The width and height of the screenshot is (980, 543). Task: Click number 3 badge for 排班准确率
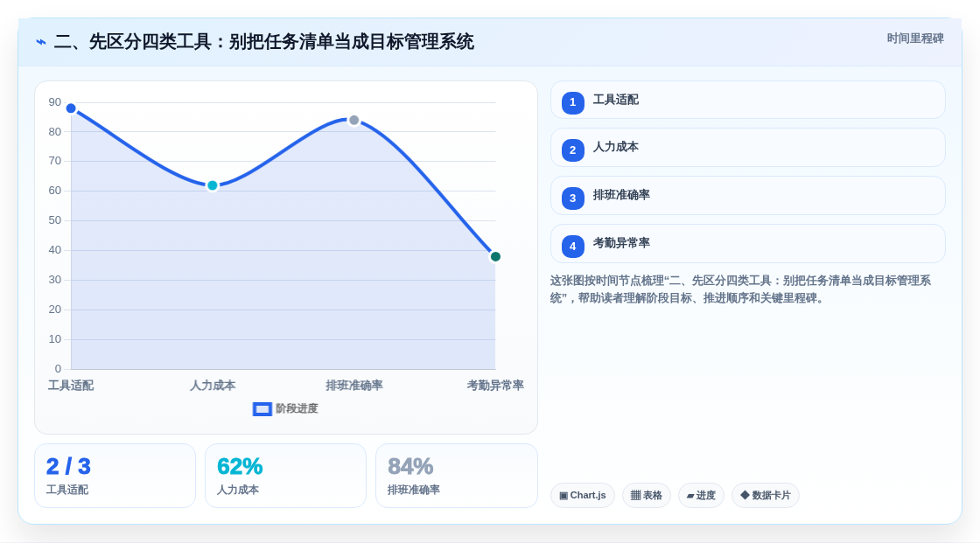(572, 198)
